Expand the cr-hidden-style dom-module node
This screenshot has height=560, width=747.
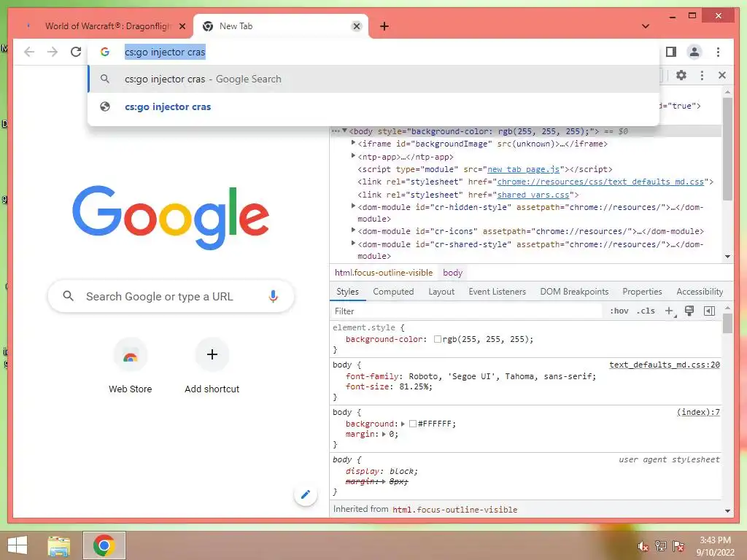pyautogui.click(x=353, y=206)
